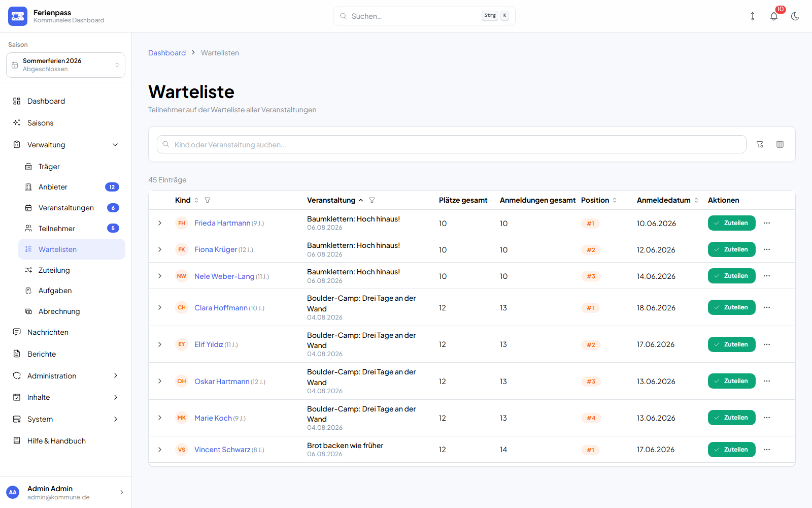Open the Sommerferien 2026 season dropdown
Screen dimensions: 812x508
tap(65, 65)
